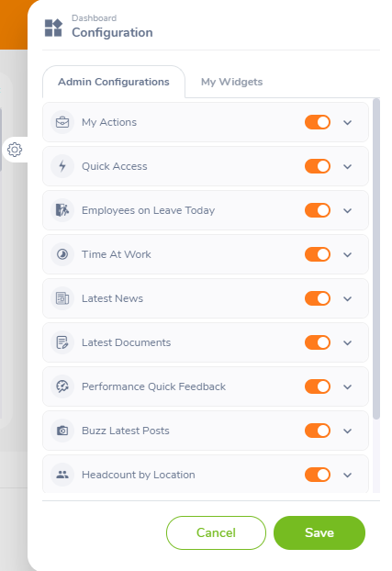Expand the Time At Work options chevron

click(348, 255)
